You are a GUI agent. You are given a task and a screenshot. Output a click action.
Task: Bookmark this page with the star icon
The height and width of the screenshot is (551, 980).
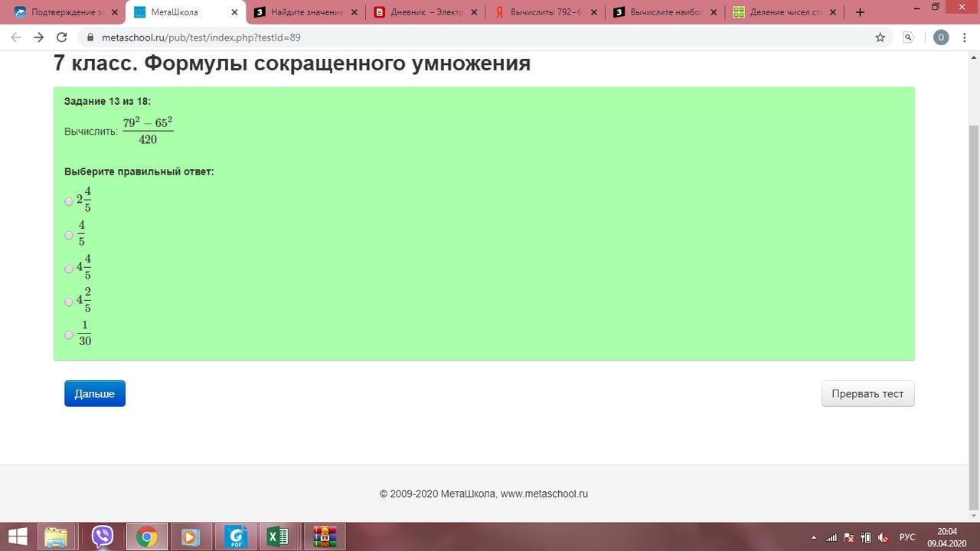880,37
